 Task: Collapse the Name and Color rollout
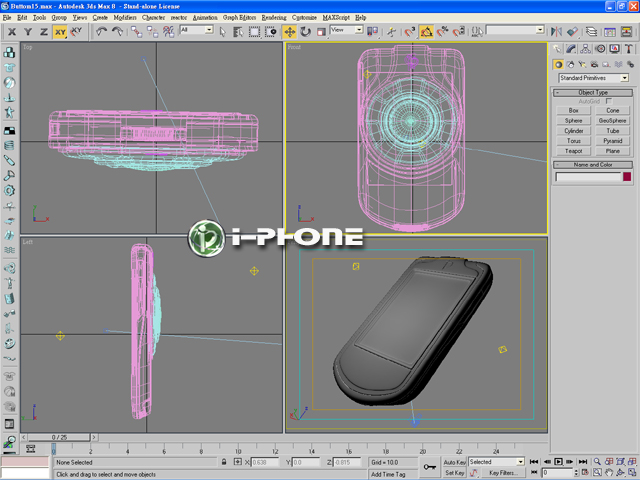pos(593,165)
